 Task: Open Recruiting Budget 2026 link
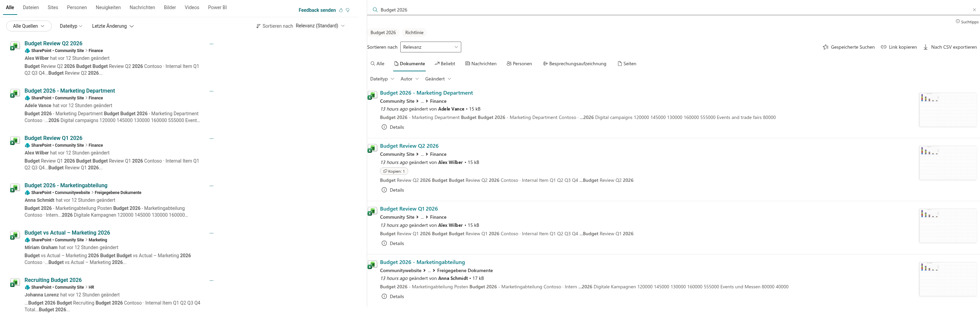[x=53, y=280]
